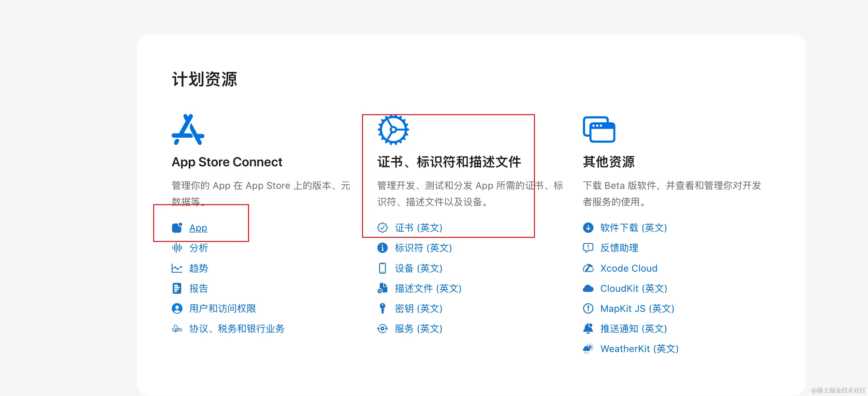This screenshot has height=396, width=868.
Task: Open the 密钥 (英文) link
Action: tap(419, 308)
